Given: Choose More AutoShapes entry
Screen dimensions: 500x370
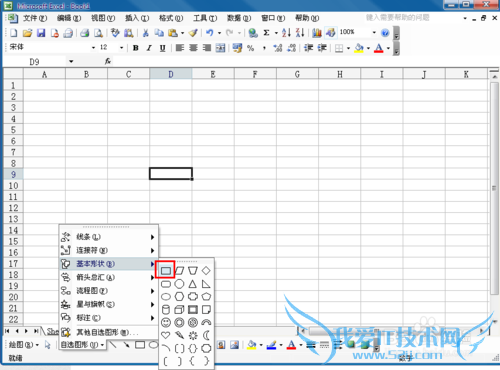Looking at the screenshot, I should click(108, 333).
